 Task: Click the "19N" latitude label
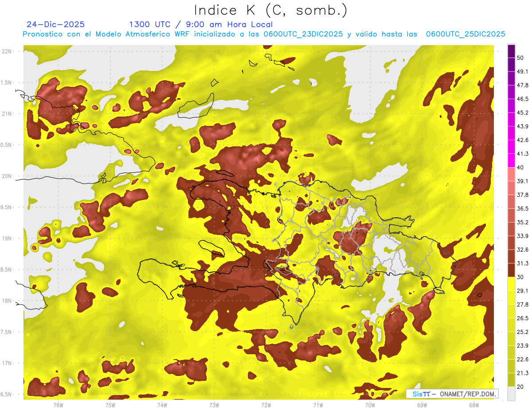click(x=7, y=239)
